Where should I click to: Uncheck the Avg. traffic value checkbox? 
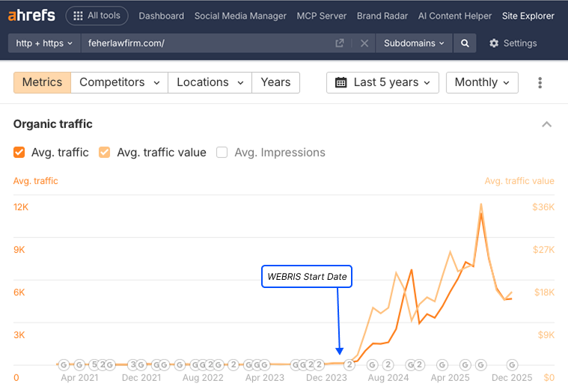[105, 153]
